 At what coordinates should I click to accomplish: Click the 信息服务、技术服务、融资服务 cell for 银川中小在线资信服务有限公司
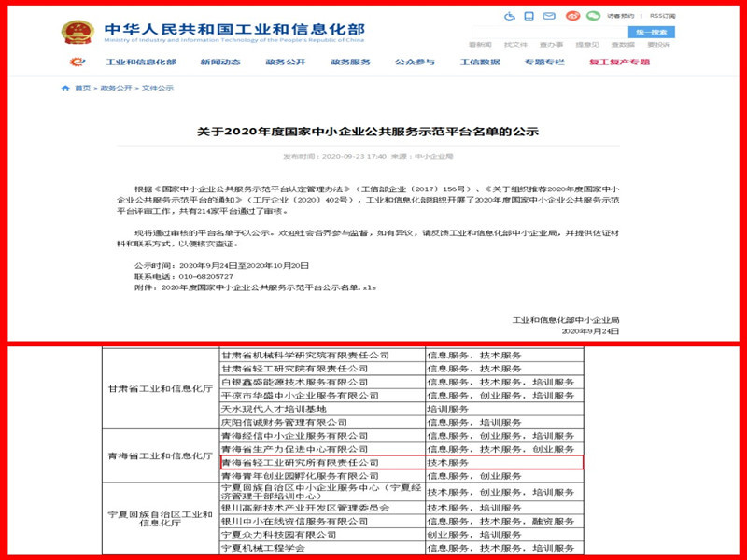point(504,521)
